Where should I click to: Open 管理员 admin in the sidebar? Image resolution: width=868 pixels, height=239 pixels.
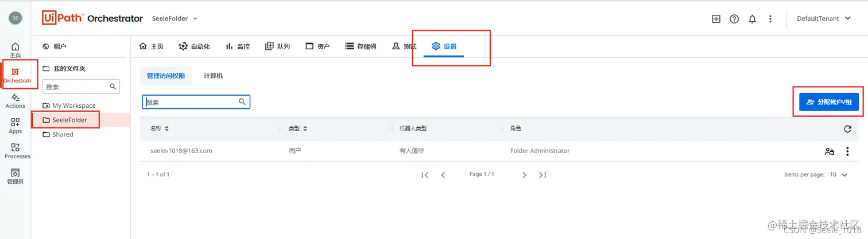pyautogui.click(x=15, y=177)
